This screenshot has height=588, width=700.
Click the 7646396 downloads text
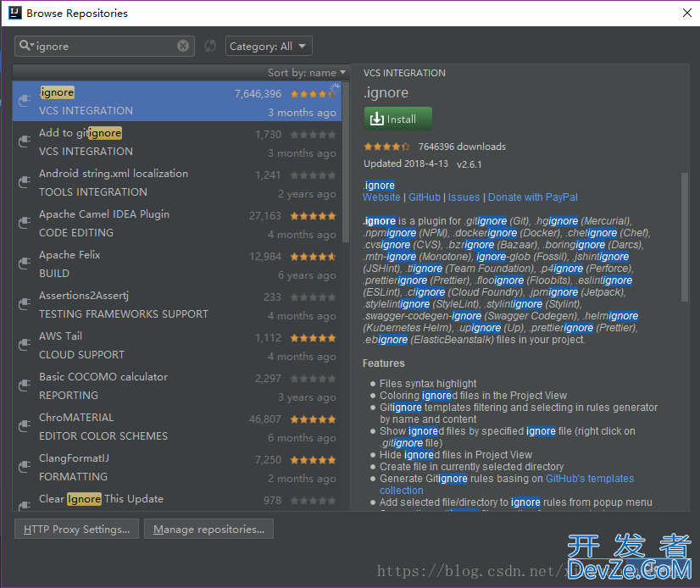462,147
